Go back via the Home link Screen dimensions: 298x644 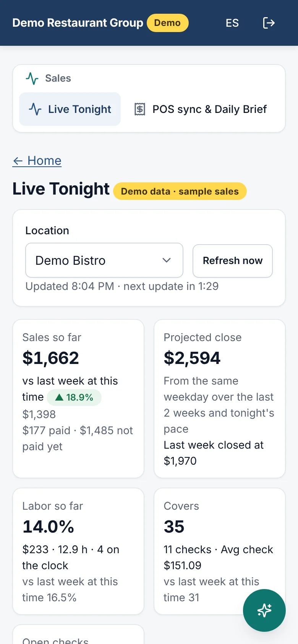coord(37,161)
